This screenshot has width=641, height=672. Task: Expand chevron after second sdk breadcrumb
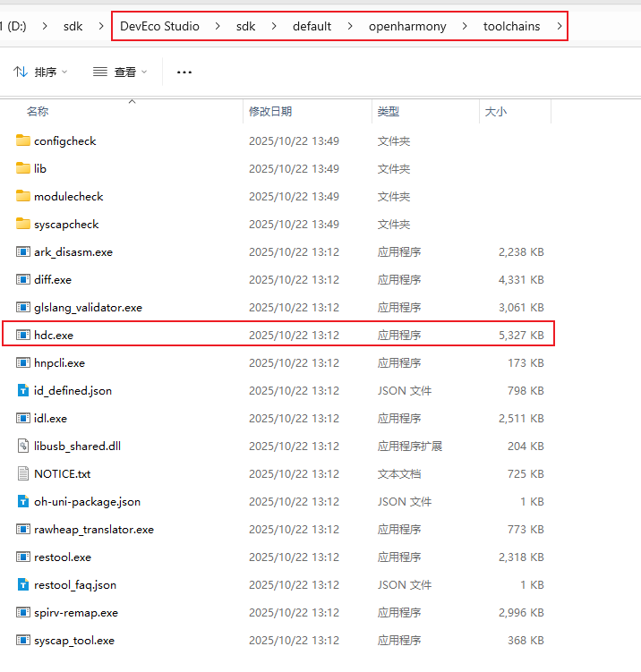pyautogui.click(x=274, y=26)
